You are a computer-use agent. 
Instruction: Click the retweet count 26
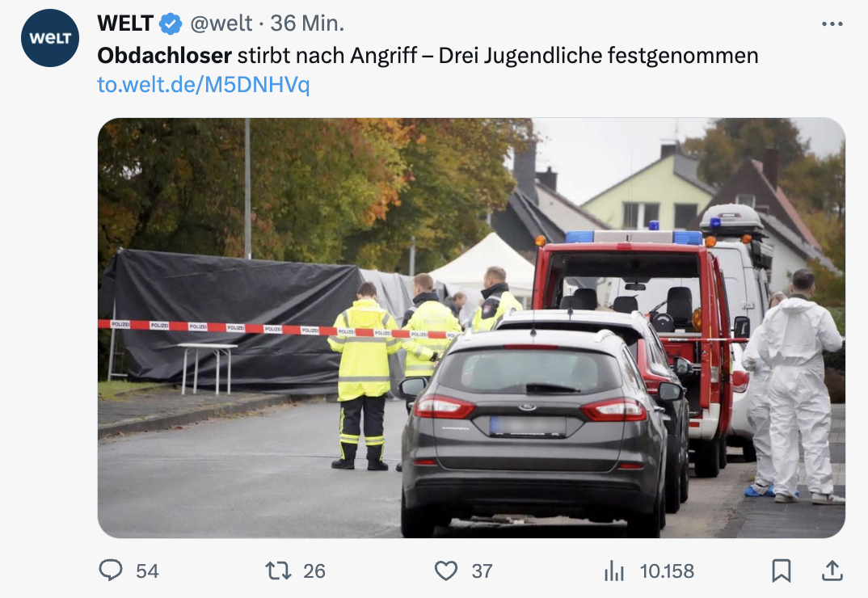[x=314, y=571]
